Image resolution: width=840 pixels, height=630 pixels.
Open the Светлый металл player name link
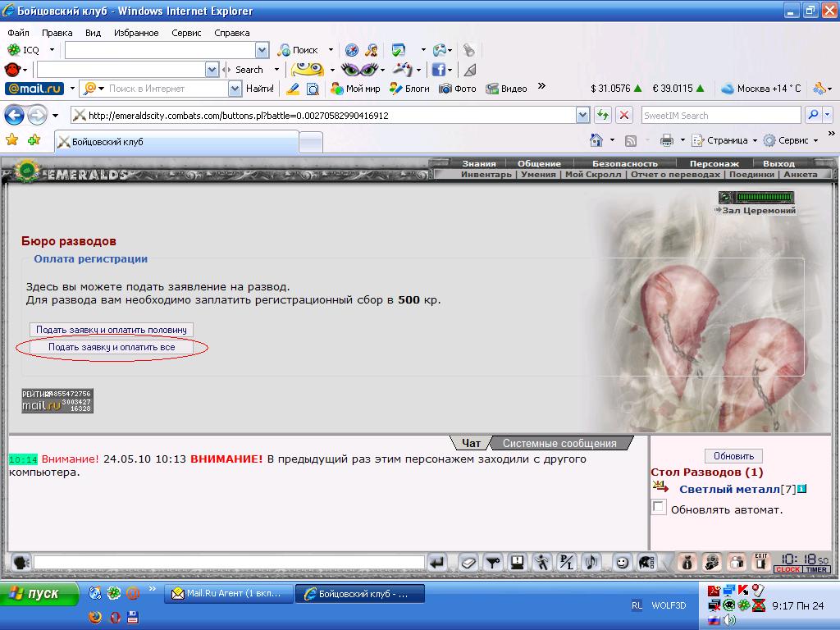(729, 489)
